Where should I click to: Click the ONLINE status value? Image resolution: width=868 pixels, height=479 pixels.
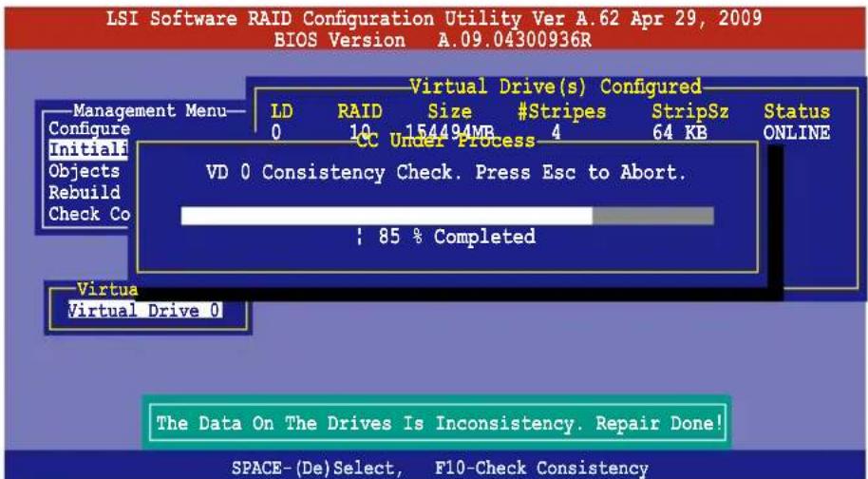(797, 133)
